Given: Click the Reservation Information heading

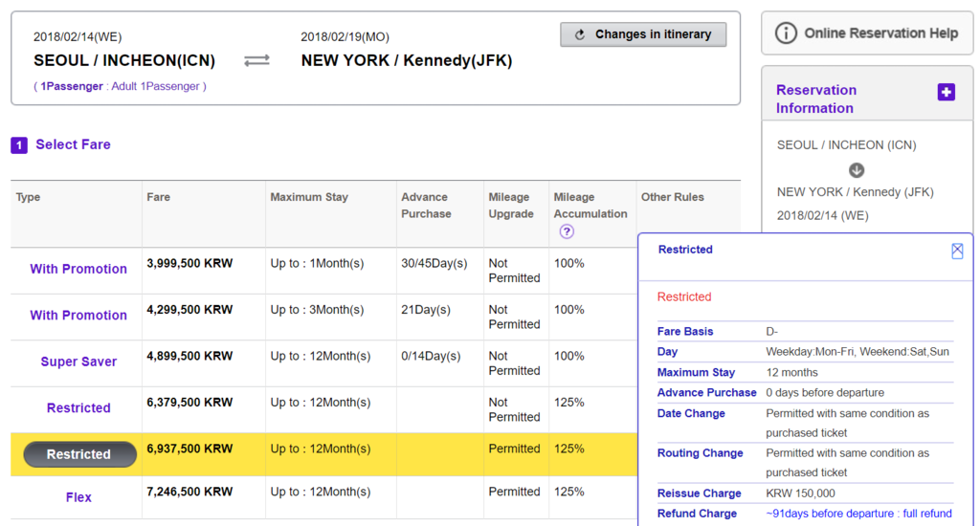Looking at the screenshot, I should point(816,99).
